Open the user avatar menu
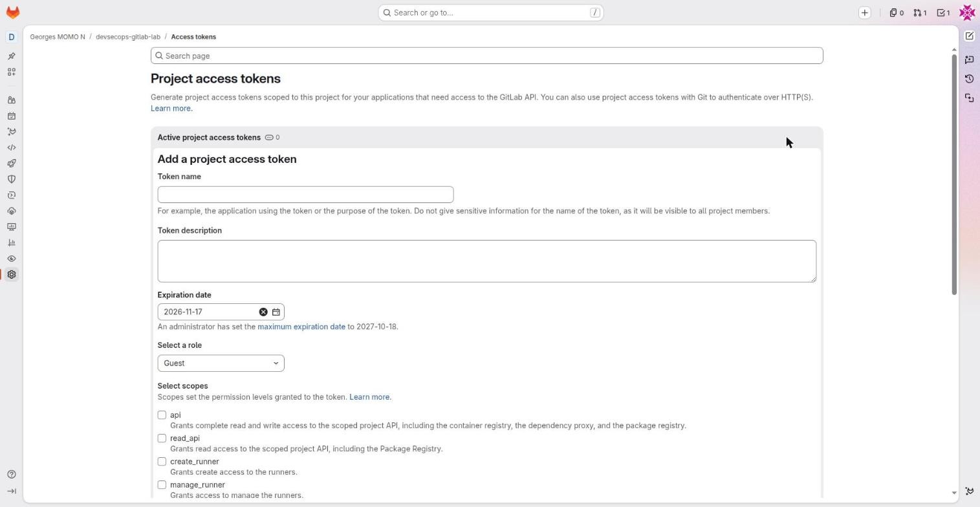This screenshot has height=507, width=980. (x=967, y=12)
